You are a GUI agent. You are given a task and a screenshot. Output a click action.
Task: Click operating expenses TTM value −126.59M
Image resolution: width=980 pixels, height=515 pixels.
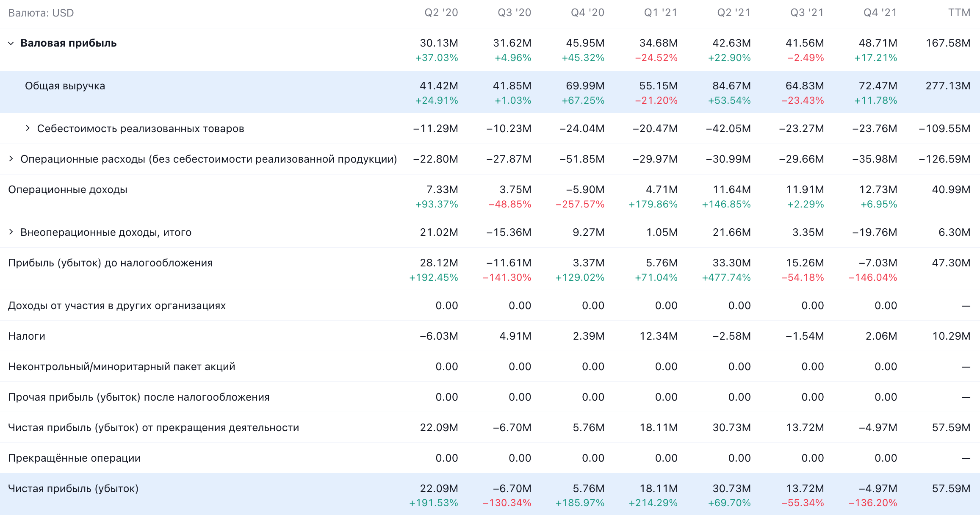944,159
